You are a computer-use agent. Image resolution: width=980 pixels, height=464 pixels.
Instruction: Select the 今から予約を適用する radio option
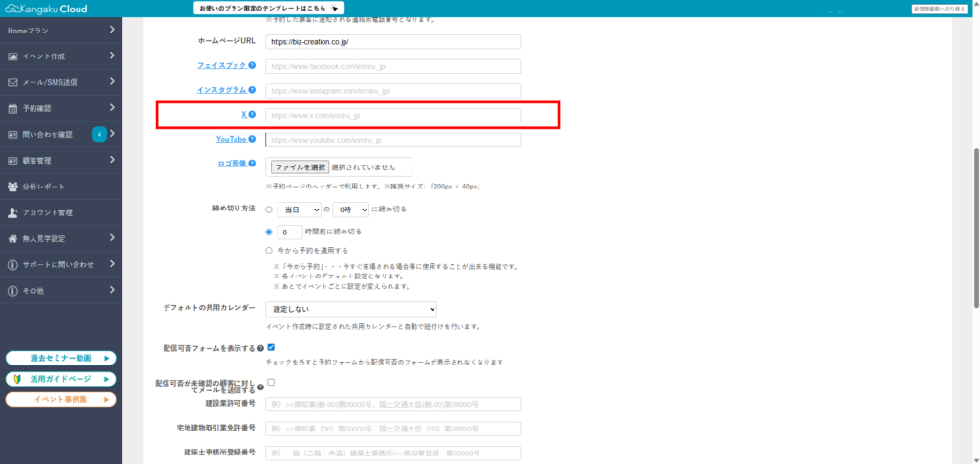(269, 251)
